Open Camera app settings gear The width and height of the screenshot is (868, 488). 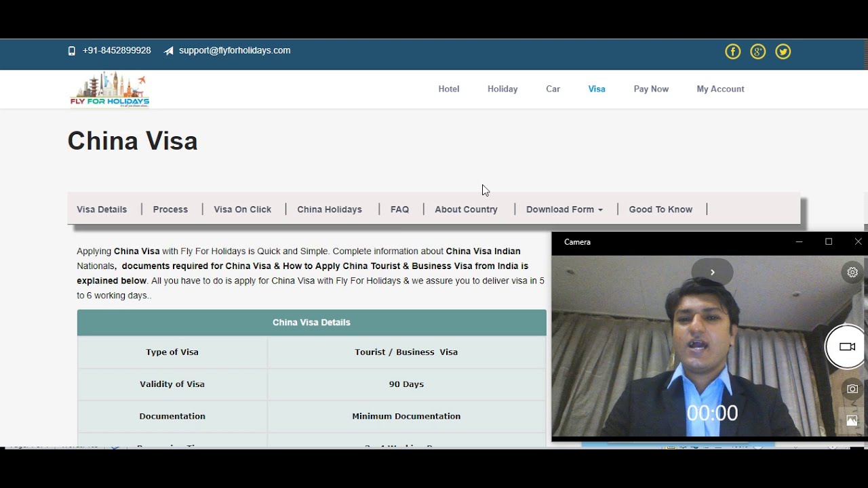852,272
